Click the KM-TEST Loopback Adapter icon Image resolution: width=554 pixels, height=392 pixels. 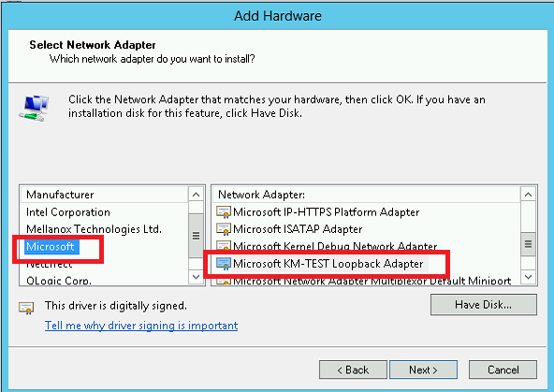(224, 264)
